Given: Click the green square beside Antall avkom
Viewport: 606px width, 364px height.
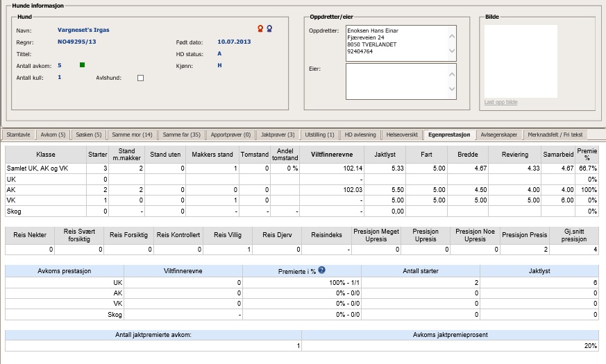Looking at the screenshot, I should 82,65.
